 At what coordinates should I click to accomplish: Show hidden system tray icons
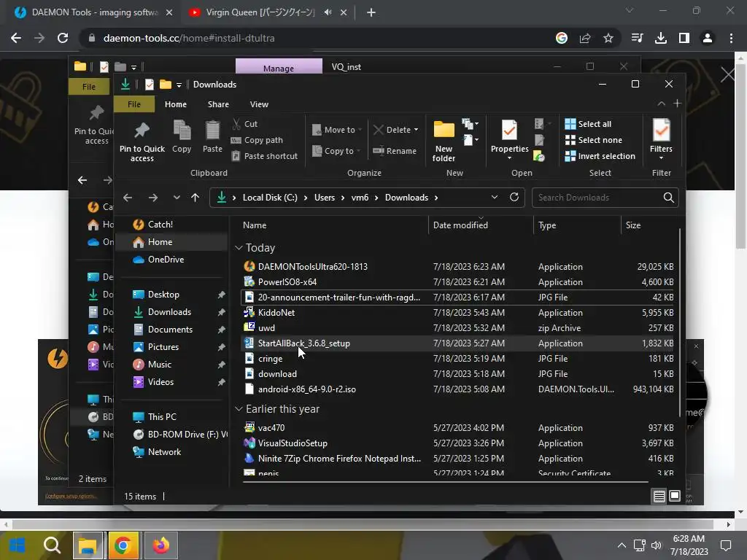pos(622,545)
